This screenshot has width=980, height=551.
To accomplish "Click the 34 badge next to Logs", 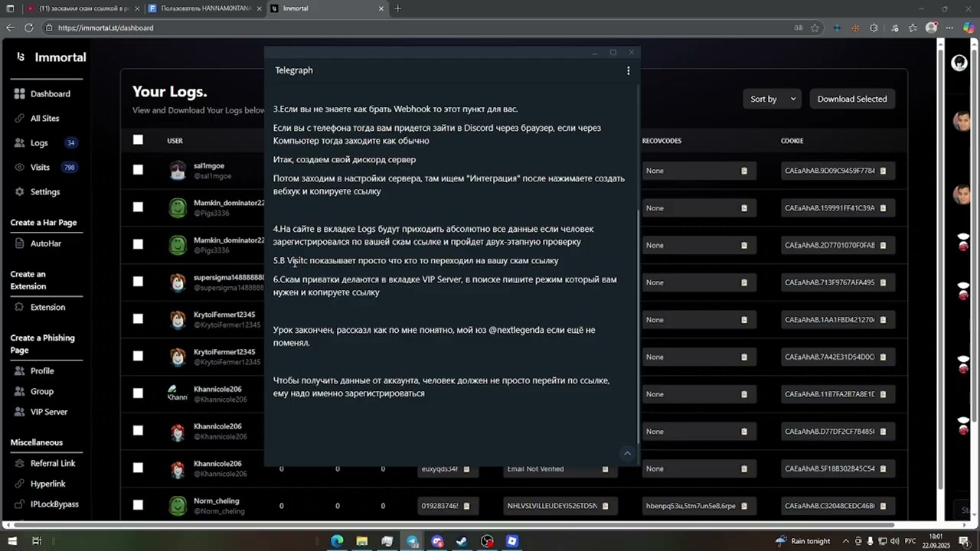I will (70, 142).
